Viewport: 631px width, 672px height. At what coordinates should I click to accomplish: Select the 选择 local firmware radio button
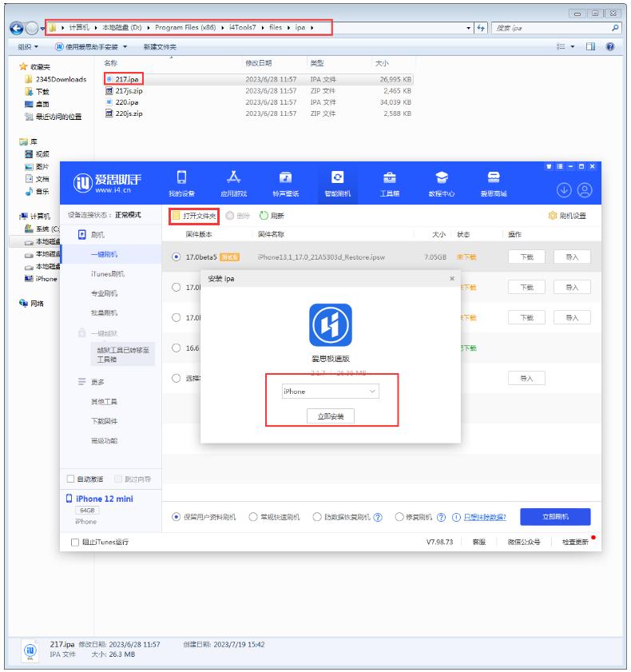[176, 378]
